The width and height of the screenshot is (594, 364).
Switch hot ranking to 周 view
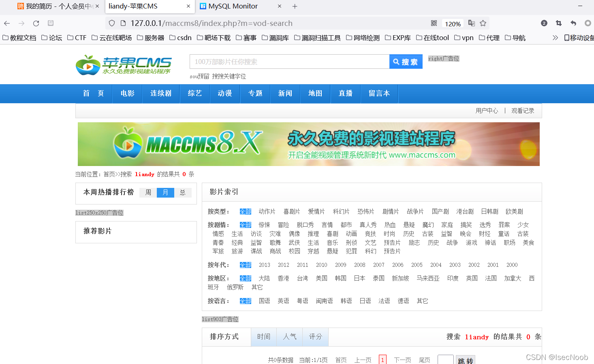pyautogui.click(x=147, y=192)
